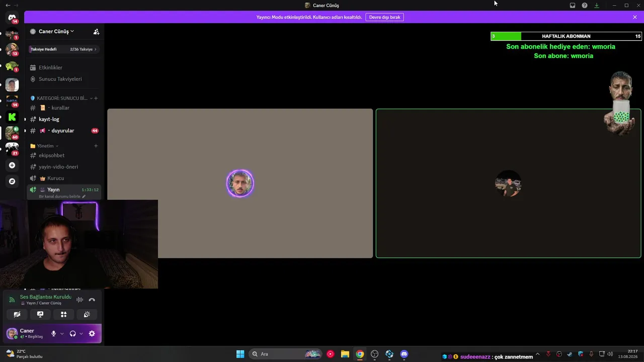Create channel in KATEGORİ: SUNUCU category
This screenshot has height=362, width=644.
coord(96,98)
